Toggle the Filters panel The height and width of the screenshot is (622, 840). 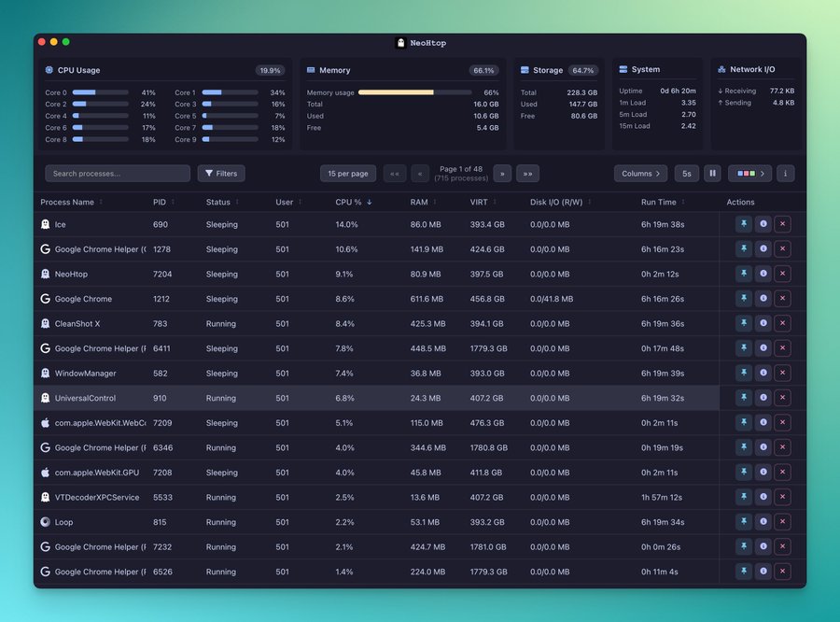click(x=221, y=174)
